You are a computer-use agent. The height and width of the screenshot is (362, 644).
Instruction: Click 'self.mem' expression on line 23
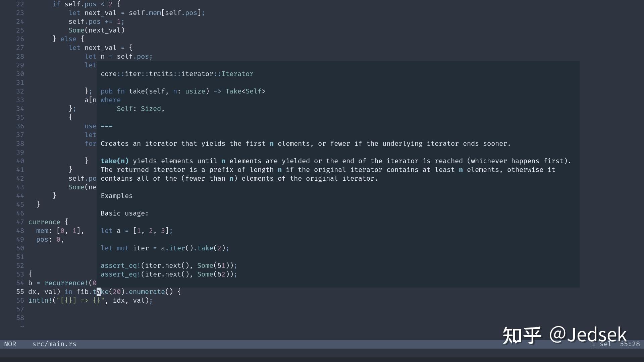pyautogui.click(x=145, y=13)
